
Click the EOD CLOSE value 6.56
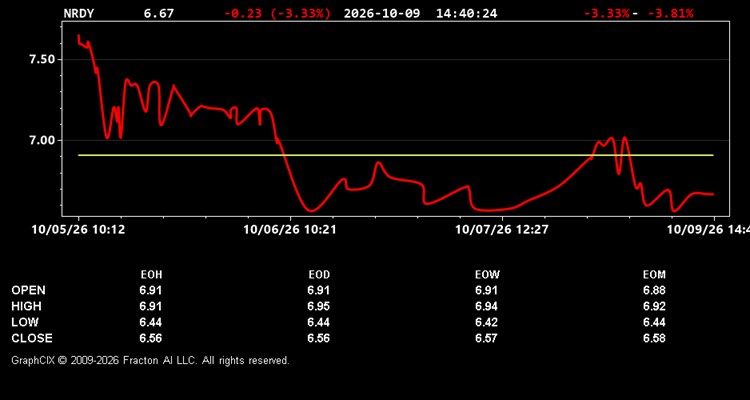[319, 338]
